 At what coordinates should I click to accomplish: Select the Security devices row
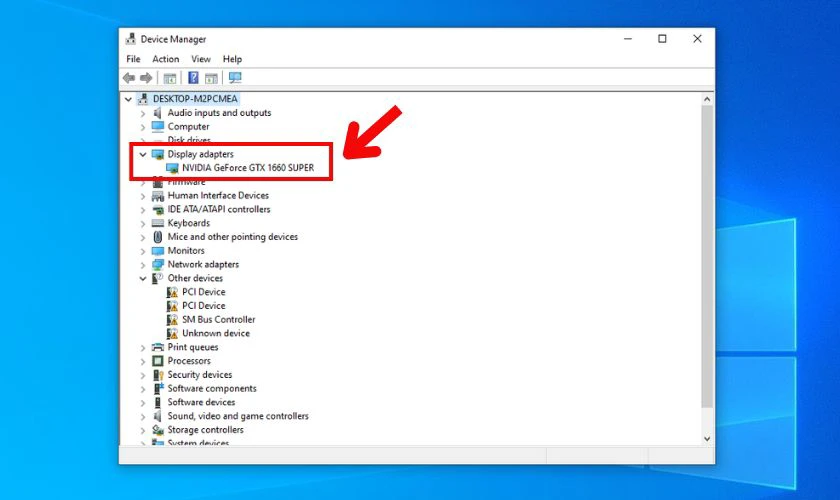coord(200,375)
